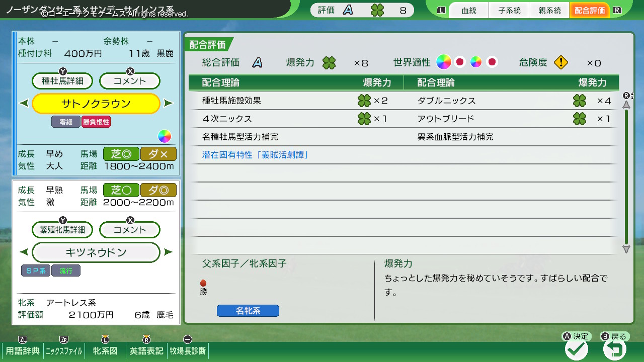Click the mare 芝○ turf badge
This screenshot has height=362, width=644.
[x=121, y=190]
